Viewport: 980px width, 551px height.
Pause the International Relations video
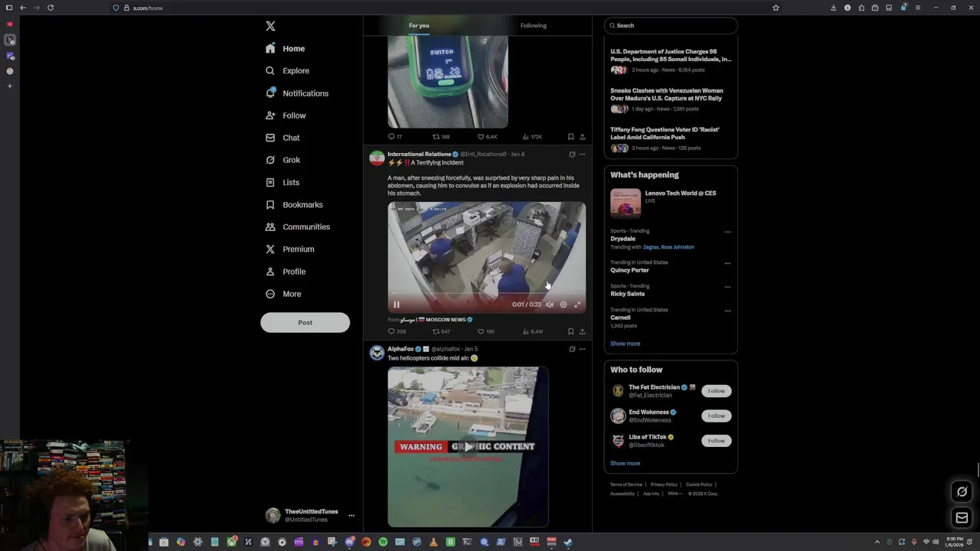[397, 305]
